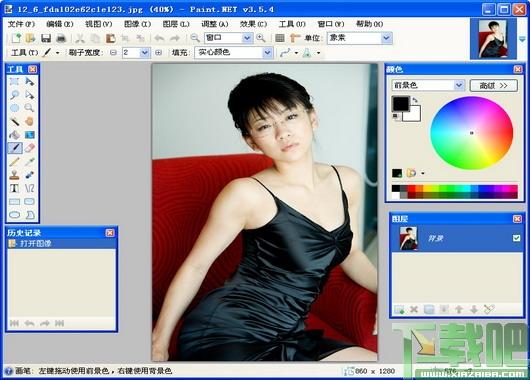Image resolution: width=530 pixels, height=380 pixels.
Task: Click the Zoom Out magnifier icon
Action: [195, 38]
